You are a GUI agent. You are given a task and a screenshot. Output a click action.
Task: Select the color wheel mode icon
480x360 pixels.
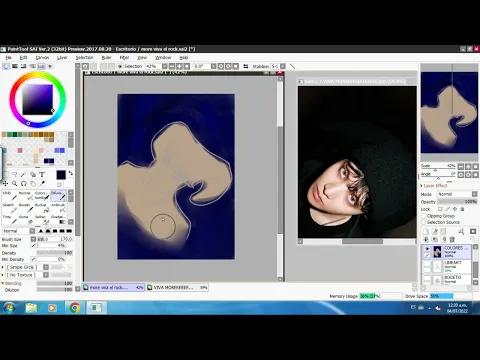tap(6, 66)
